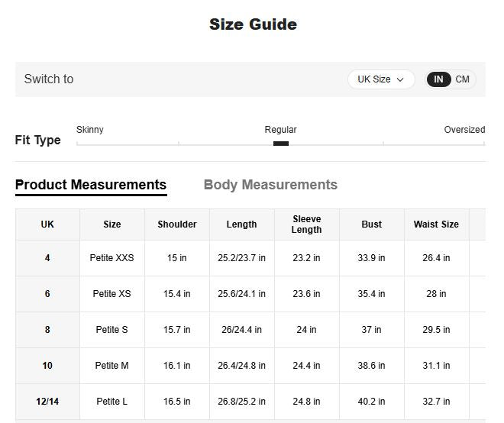Open the UK Size dropdown
Screen dimensions: 504x423
380,79
